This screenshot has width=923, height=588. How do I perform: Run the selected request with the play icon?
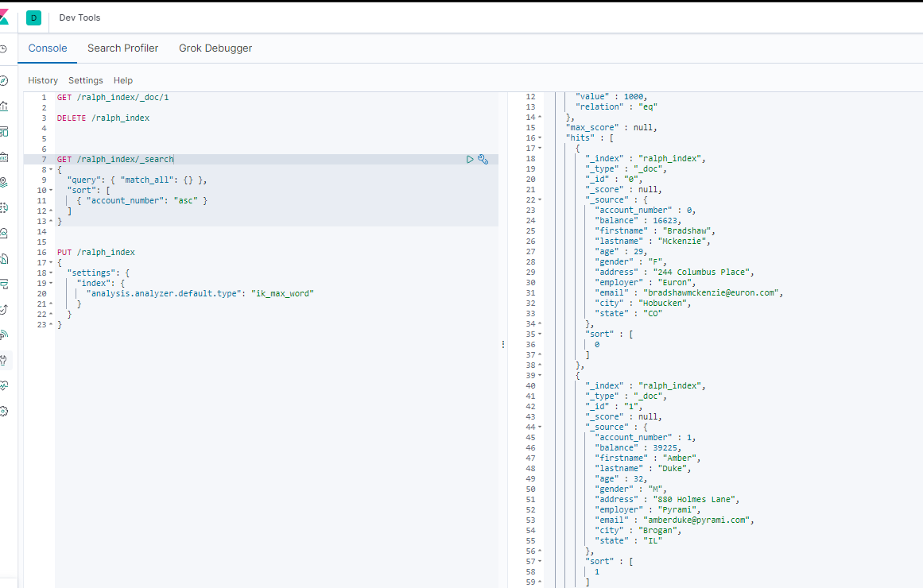point(470,160)
